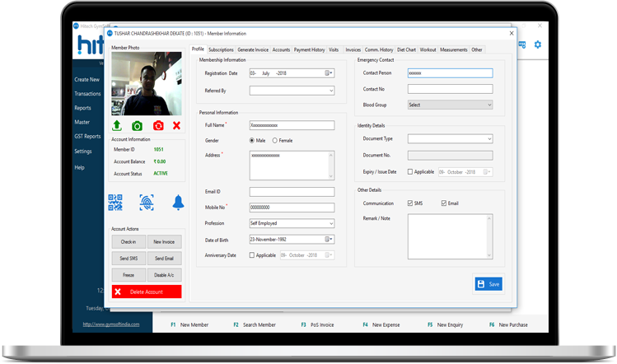This screenshot has width=617, height=364.
Task: Open the Comm. History tab
Action: tap(379, 49)
